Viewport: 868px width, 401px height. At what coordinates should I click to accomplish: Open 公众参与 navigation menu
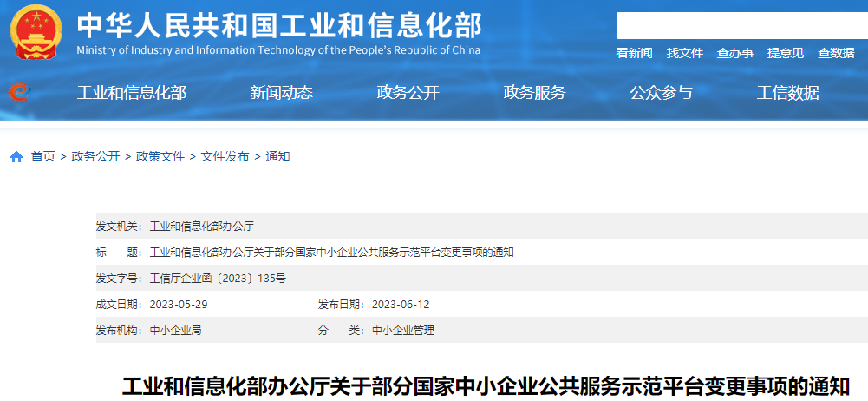tap(661, 93)
